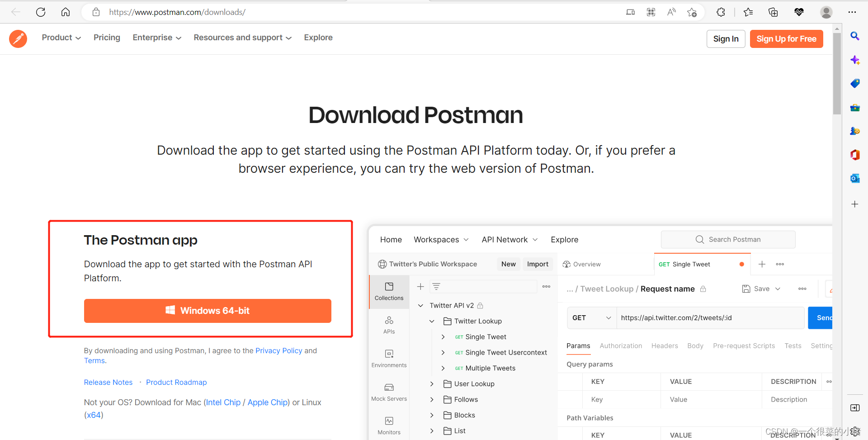Open the shopping tag icon in sidebar
The width and height of the screenshot is (868, 440).
click(855, 83)
